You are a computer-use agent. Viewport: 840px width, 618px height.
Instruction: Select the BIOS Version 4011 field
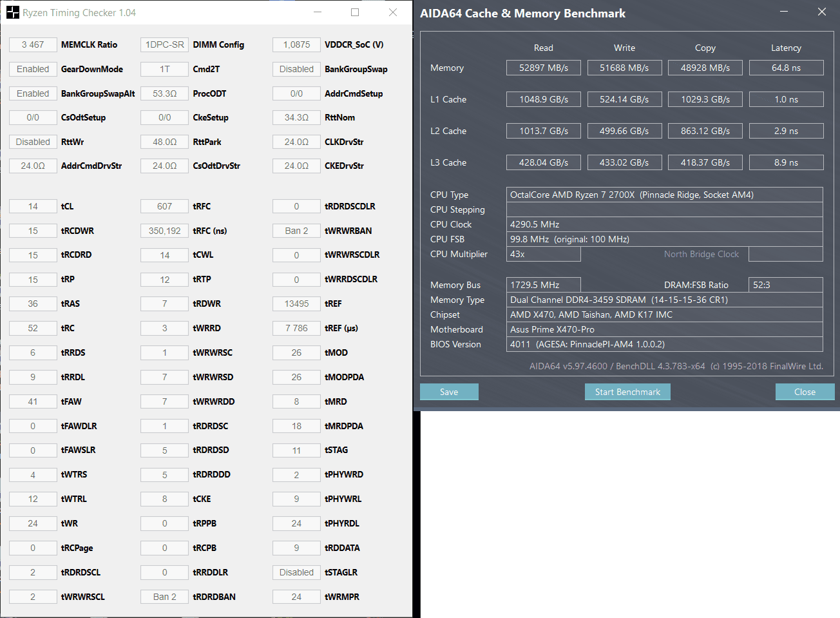pos(665,344)
